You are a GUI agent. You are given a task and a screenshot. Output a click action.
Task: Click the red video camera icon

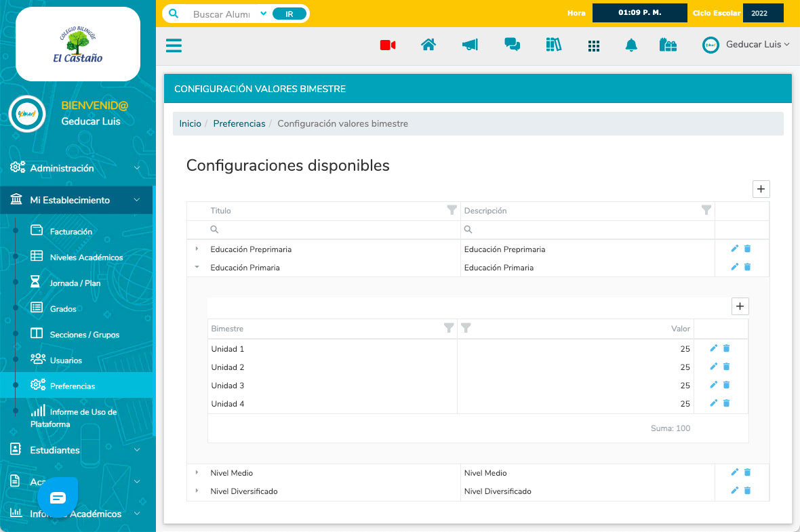click(x=388, y=45)
